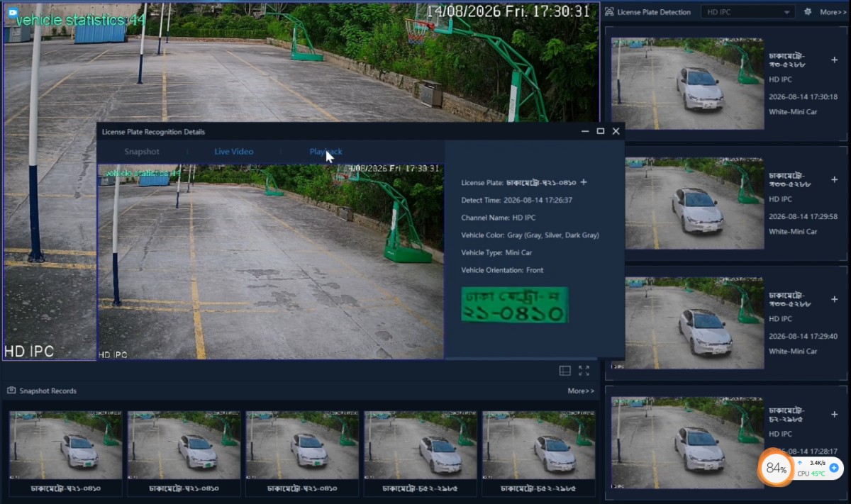Viewport: 851px width, 504px height.
Task: Open the car thumbnail captured at 17:29:58
Action: (x=687, y=203)
